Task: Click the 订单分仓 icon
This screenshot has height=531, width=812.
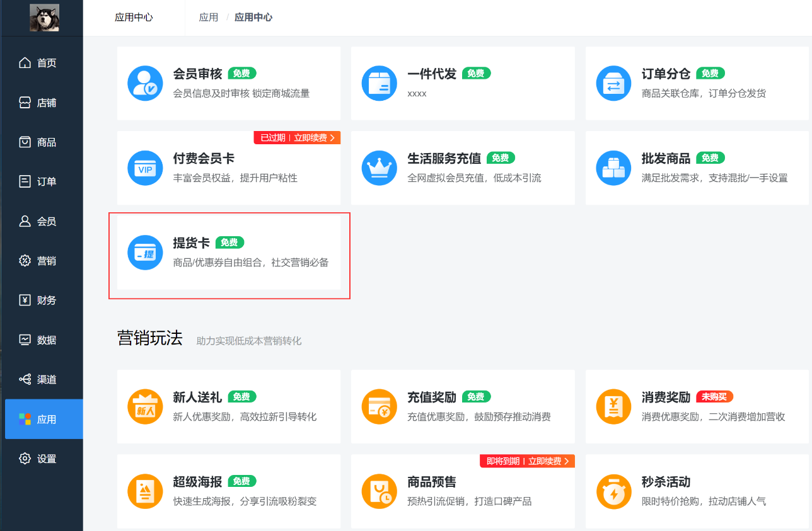Action: pos(613,83)
